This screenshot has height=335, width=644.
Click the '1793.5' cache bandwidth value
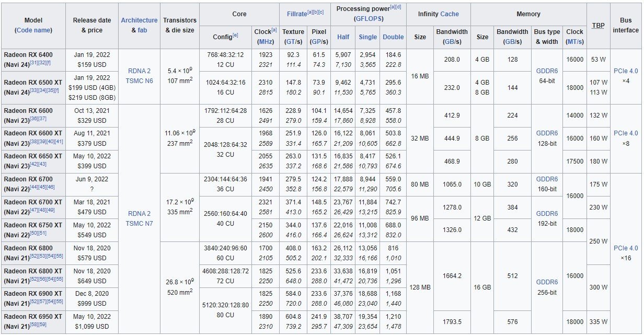[x=452, y=322]
